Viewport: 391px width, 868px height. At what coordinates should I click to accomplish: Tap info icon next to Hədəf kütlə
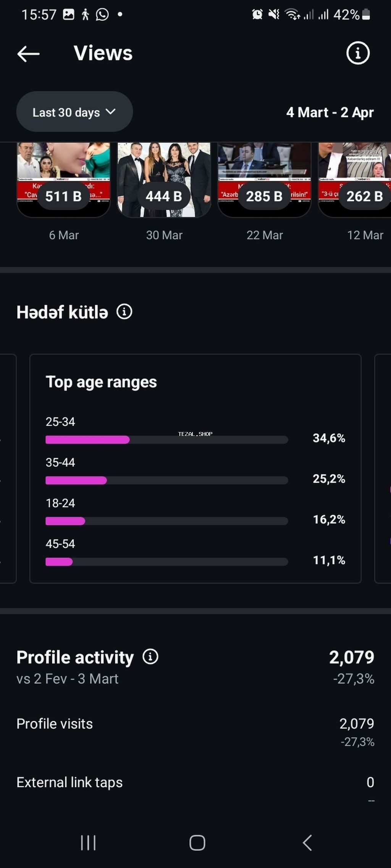pyautogui.click(x=124, y=312)
